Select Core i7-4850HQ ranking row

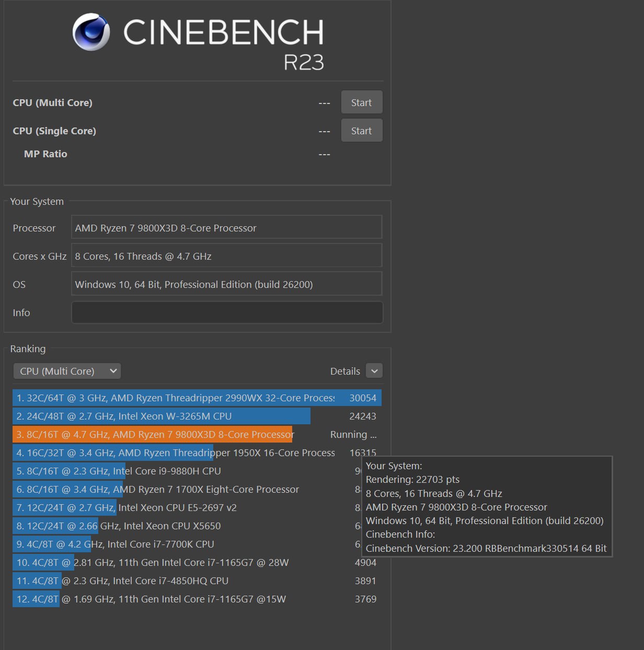[x=197, y=581]
